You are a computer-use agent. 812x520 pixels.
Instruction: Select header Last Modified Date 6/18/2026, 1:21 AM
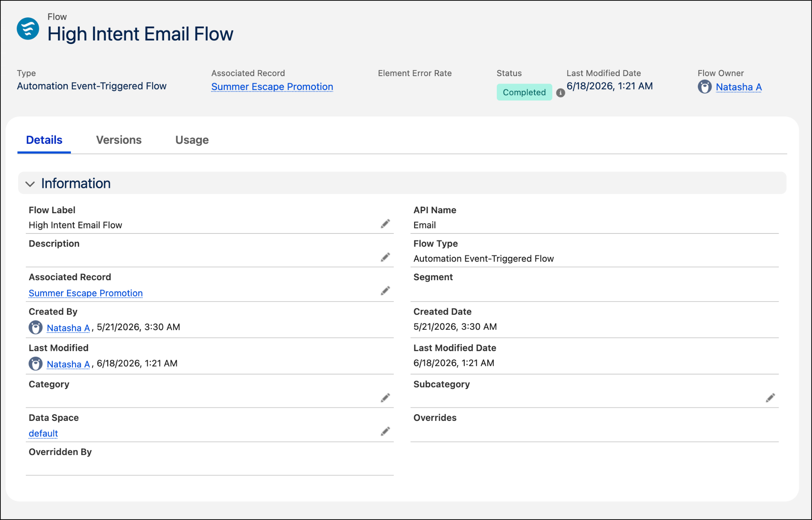click(x=610, y=86)
